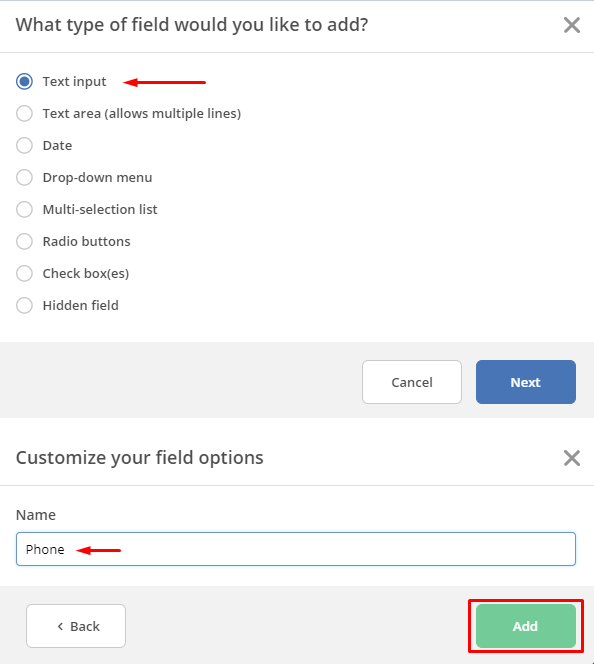Close the Customize field options dialog
594x664 pixels.
click(572, 458)
